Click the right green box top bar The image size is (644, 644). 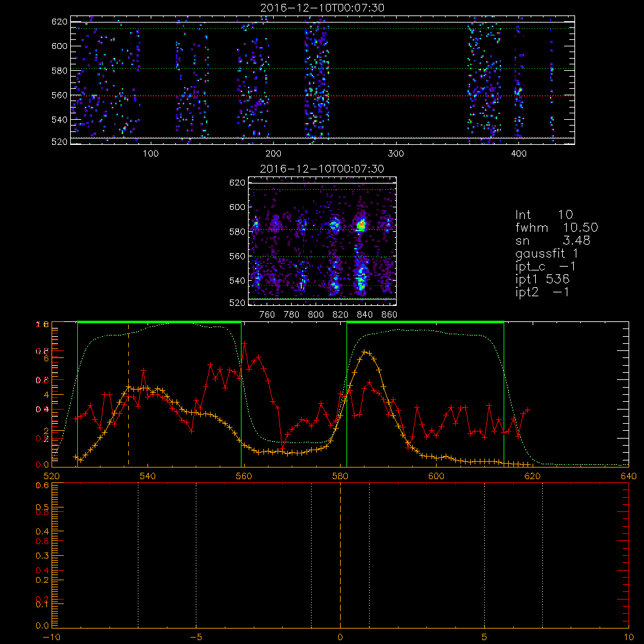coord(425,323)
